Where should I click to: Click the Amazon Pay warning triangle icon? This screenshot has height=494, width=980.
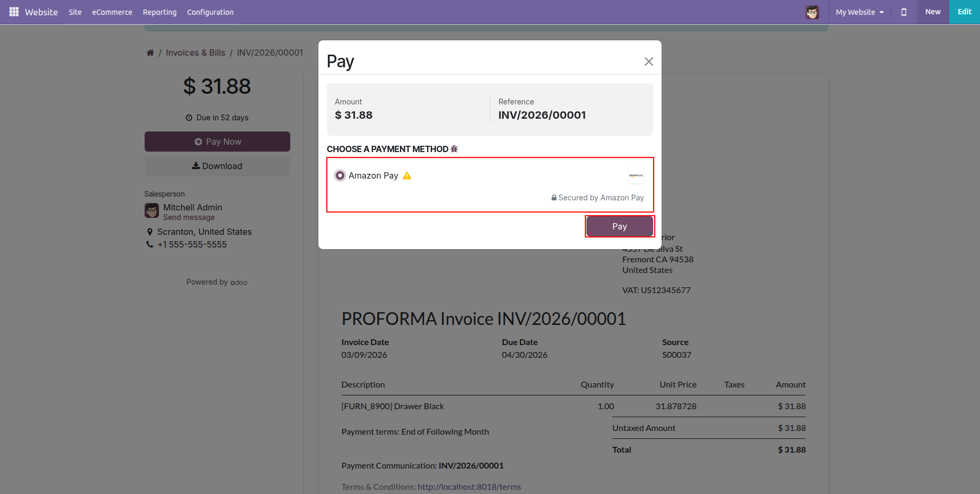407,175
